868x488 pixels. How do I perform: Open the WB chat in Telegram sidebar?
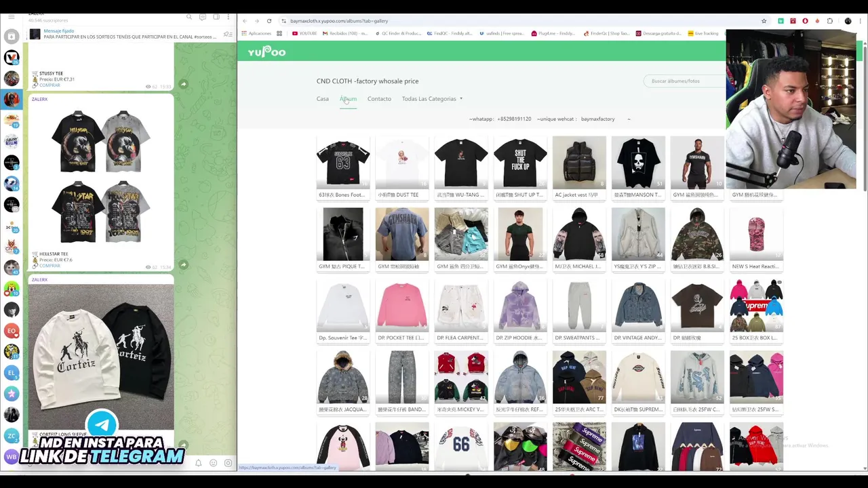[11, 457]
